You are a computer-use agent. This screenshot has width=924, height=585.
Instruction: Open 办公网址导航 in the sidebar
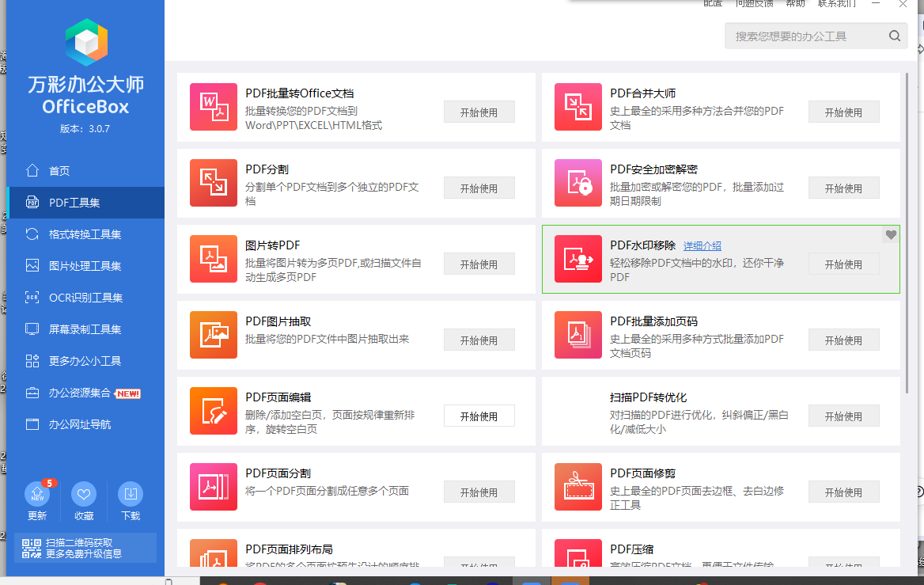[x=85, y=424]
